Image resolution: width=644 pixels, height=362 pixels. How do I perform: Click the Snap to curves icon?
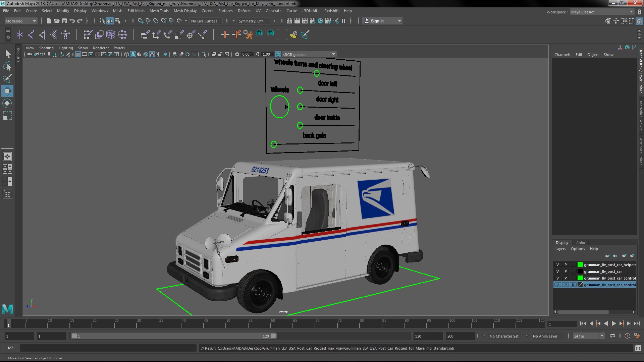tap(148, 21)
